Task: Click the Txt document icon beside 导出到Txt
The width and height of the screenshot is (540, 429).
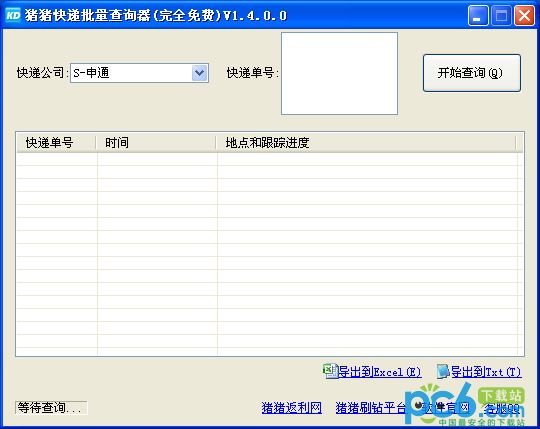Action: tap(443, 372)
